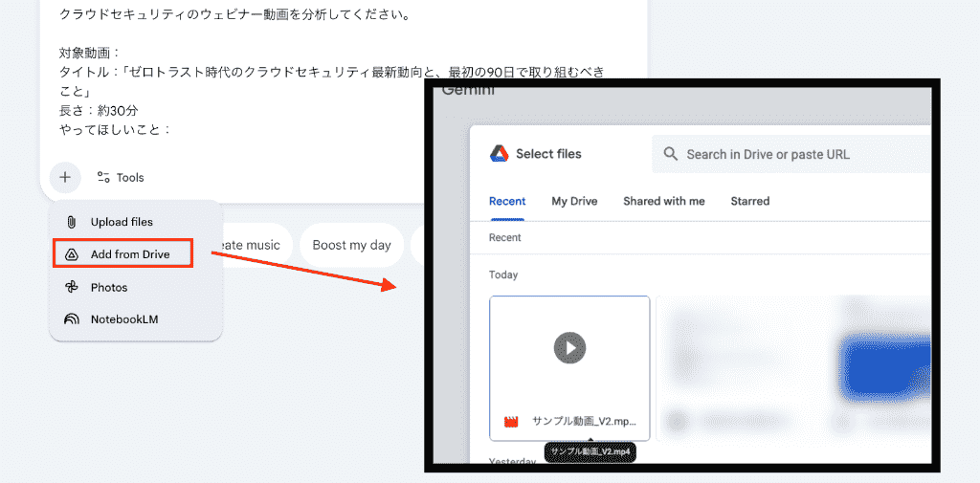This screenshot has width=980, height=483.
Task: Click the plus button to add attachments
Action: tap(65, 177)
